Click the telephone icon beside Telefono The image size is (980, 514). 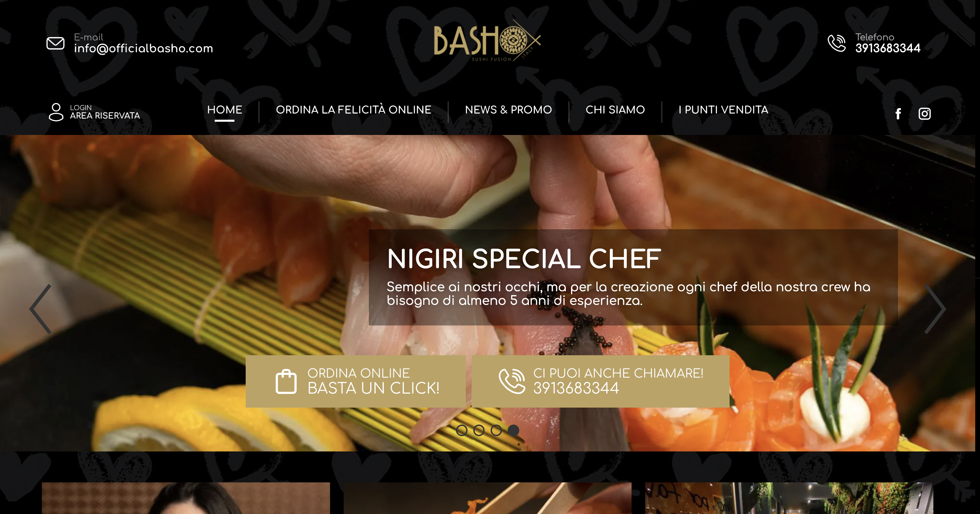click(x=837, y=43)
